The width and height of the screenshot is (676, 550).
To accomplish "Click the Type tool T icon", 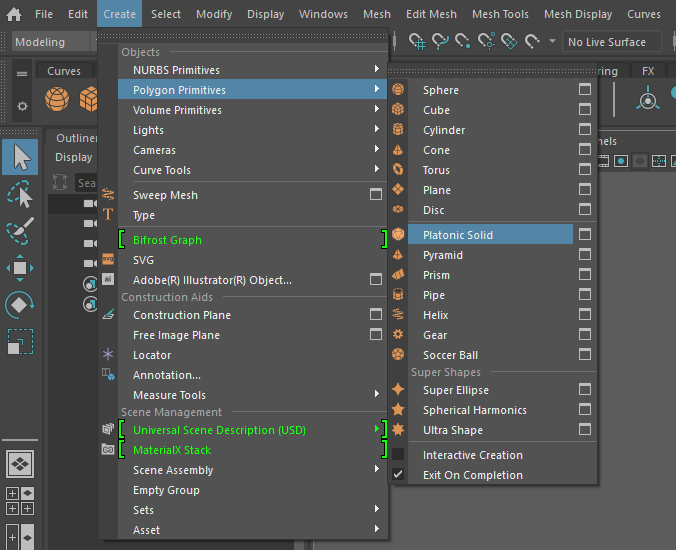I will (108, 214).
